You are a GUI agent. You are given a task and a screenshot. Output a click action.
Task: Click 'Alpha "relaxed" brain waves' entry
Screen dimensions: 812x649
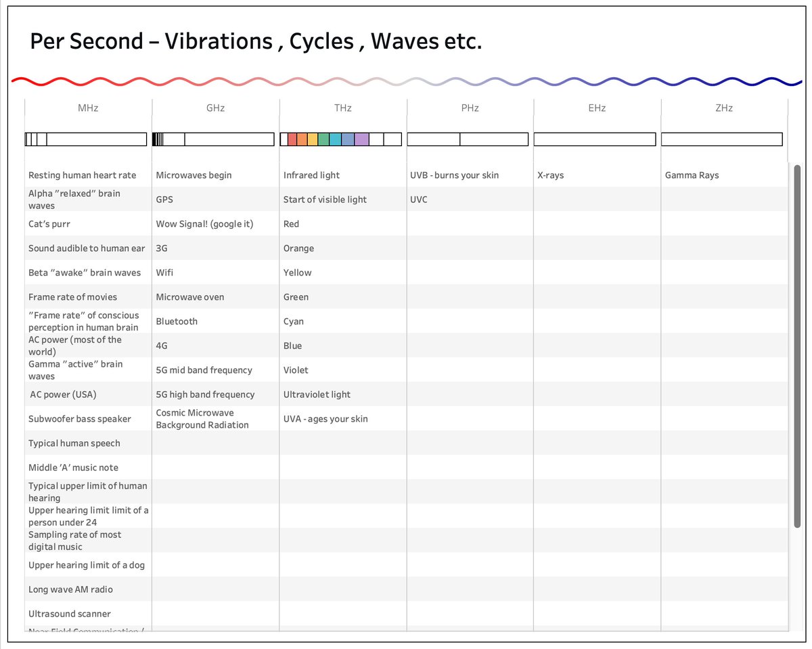click(74, 200)
